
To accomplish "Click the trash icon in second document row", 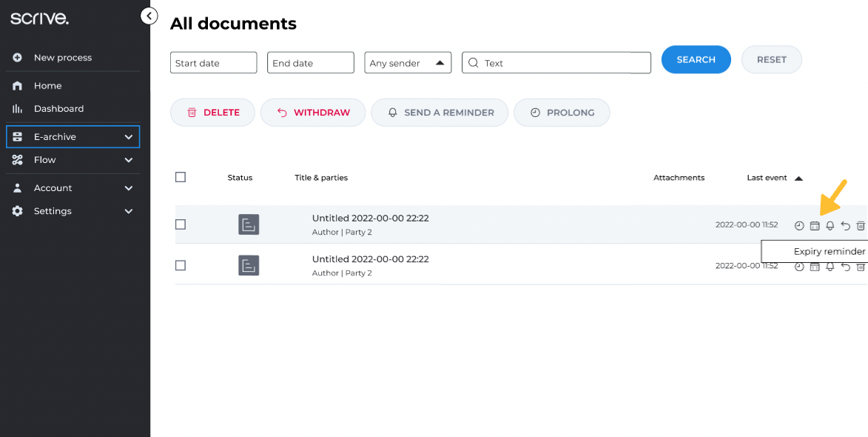I will pyautogui.click(x=861, y=267).
